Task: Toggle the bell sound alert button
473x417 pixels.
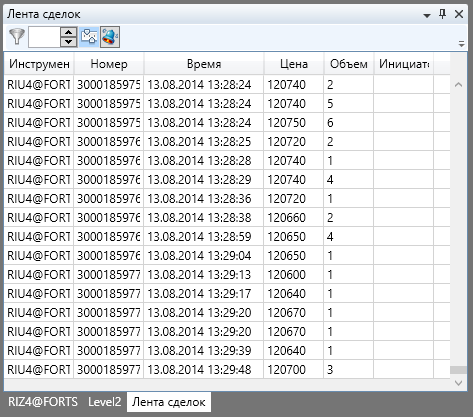Action: click(x=110, y=37)
